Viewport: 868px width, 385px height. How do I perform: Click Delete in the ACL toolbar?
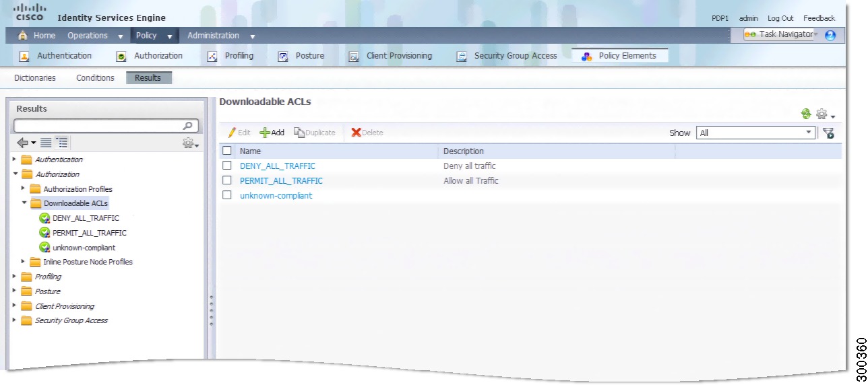(367, 133)
